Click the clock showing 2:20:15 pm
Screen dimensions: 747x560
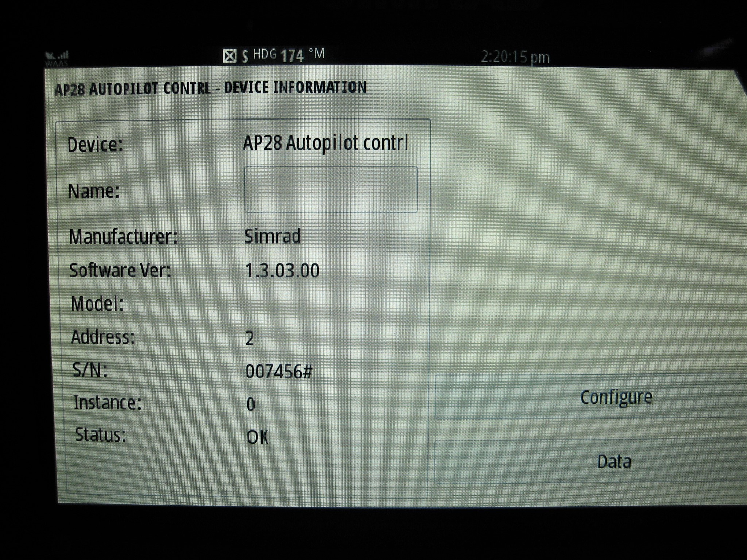pyautogui.click(x=511, y=57)
